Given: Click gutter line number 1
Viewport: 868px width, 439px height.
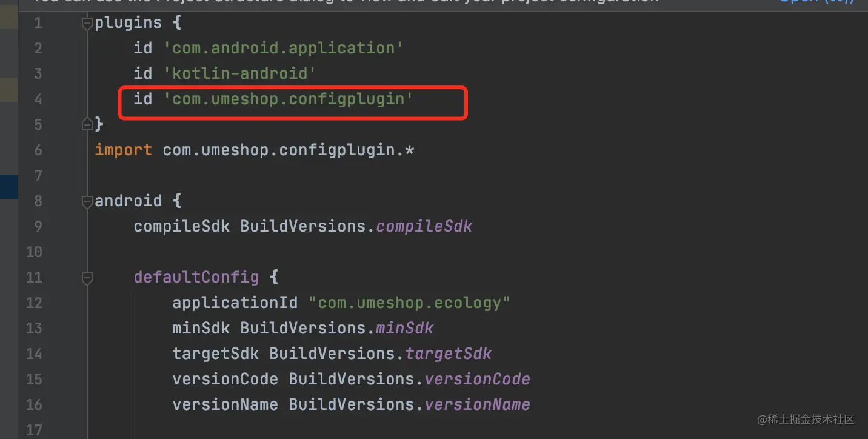Looking at the screenshot, I should pyautogui.click(x=38, y=23).
